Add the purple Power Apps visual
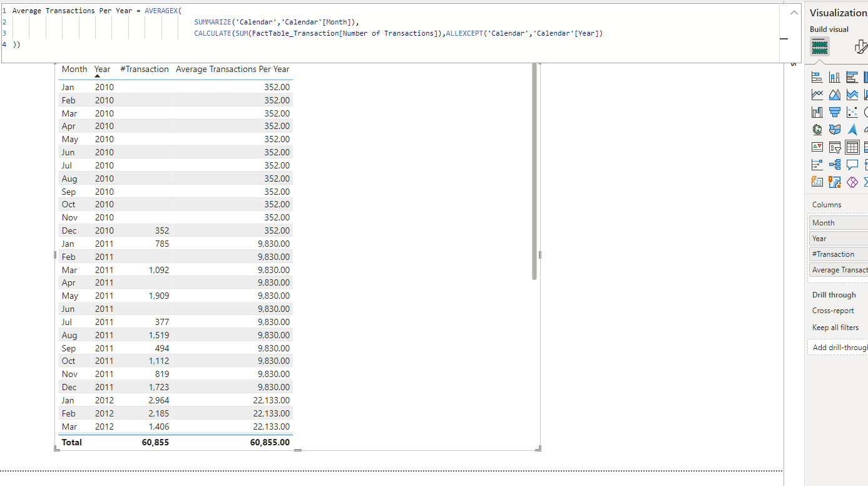This screenshot has width=868, height=486. 852,182
